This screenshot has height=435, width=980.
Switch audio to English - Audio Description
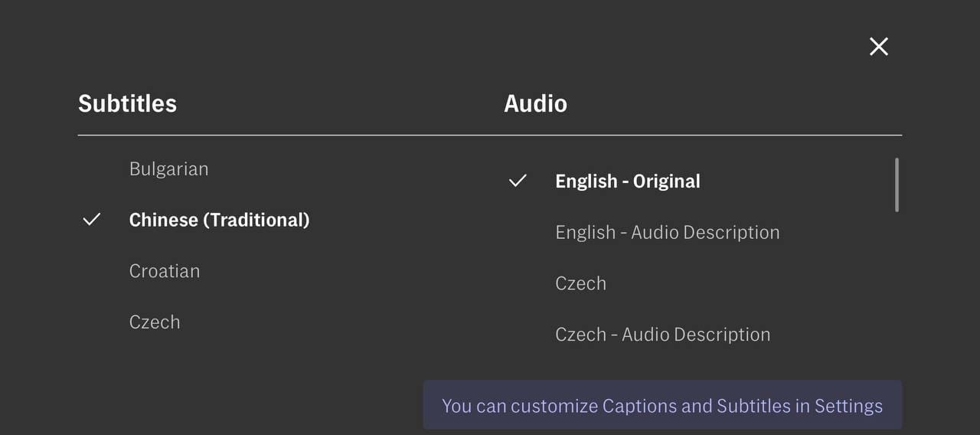click(667, 233)
